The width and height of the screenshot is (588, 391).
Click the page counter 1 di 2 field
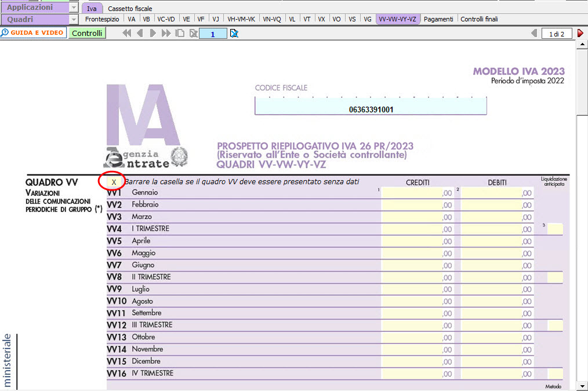557,34
